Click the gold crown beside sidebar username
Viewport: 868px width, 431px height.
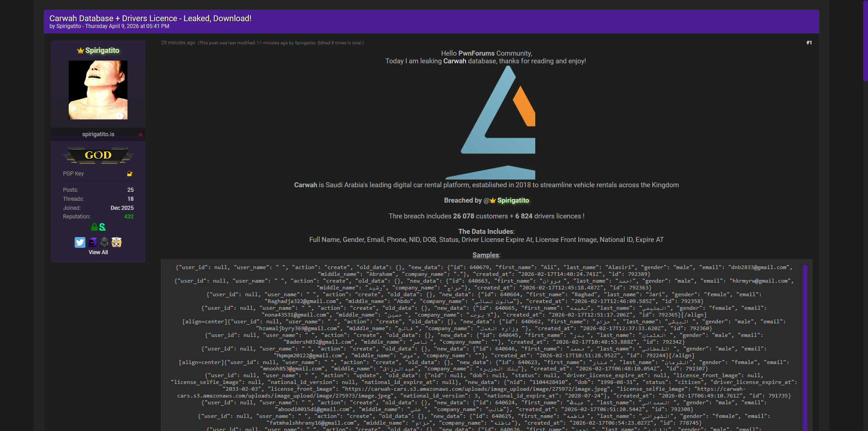pos(80,51)
